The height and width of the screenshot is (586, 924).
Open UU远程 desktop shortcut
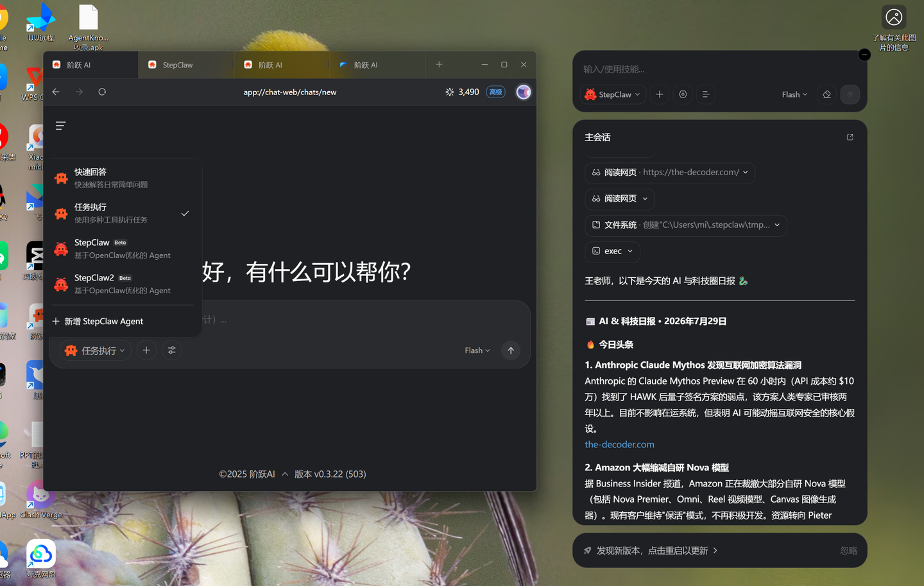click(x=40, y=22)
